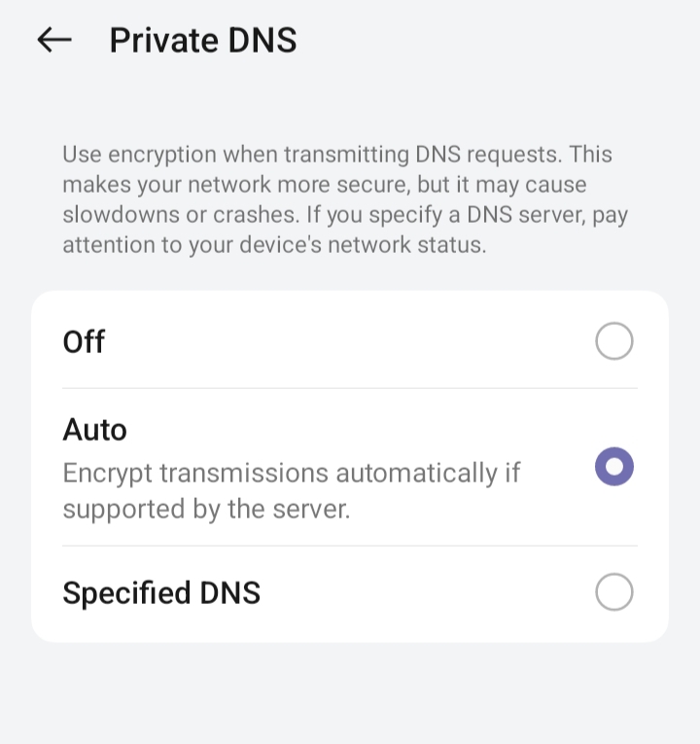Select the Specified DNS radio button
The width and height of the screenshot is (700, 744).
click(x=613, y=592)
